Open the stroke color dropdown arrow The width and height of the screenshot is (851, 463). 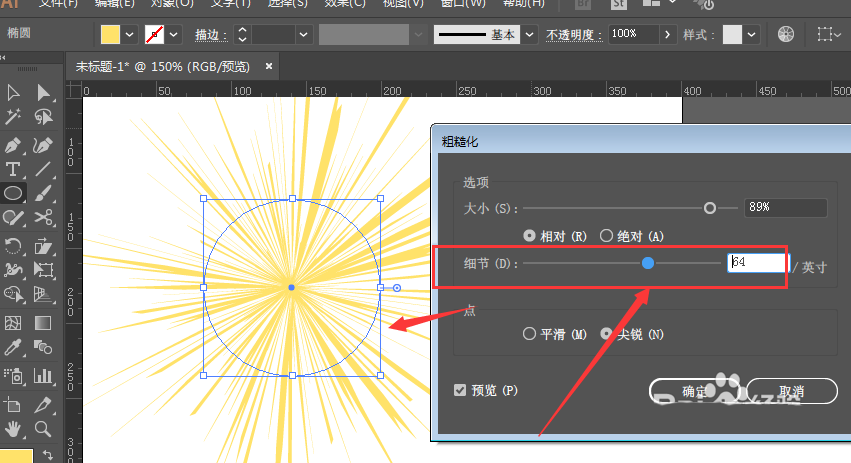173,35
